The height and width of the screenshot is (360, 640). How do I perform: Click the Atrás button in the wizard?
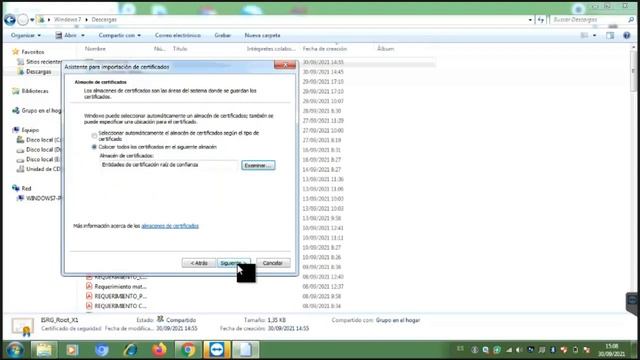click(198, 263)
